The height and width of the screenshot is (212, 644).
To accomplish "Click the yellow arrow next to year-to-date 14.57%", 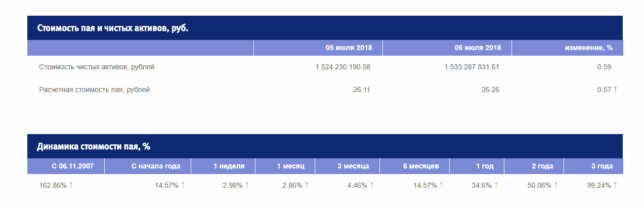I will click(x=183, y=185).
